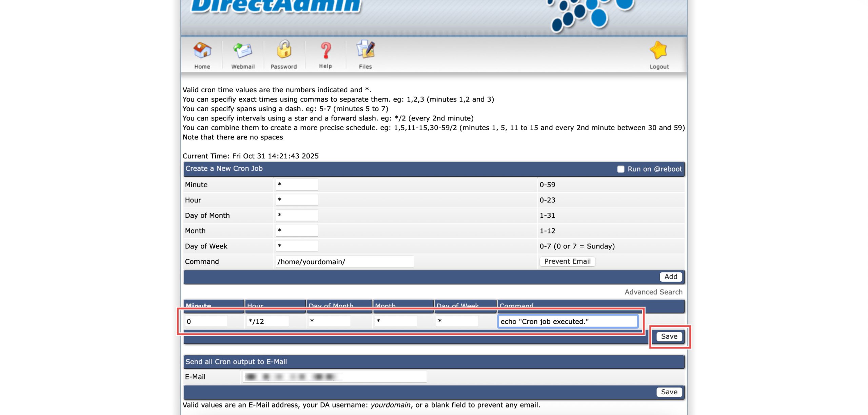Sort cron list by Minute column header
Image resolution: width=868 pixels, height=415 pixels.
tap(198, 305)
